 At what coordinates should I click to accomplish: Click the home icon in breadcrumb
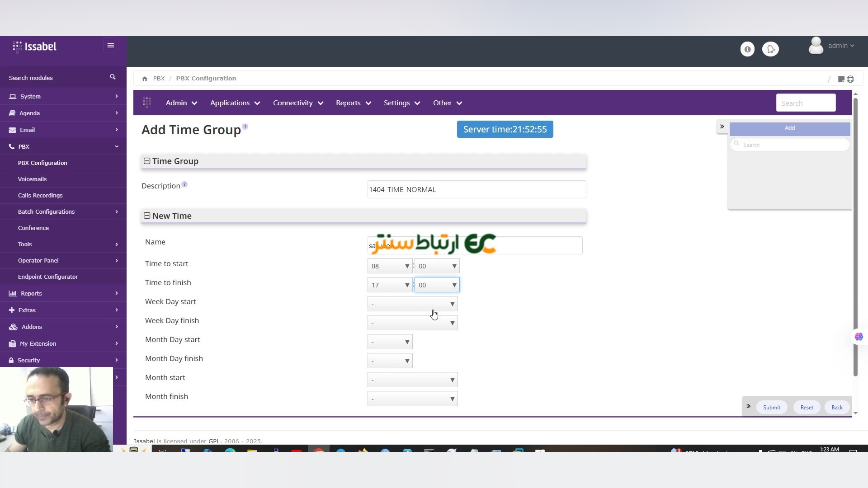[145, 79]
